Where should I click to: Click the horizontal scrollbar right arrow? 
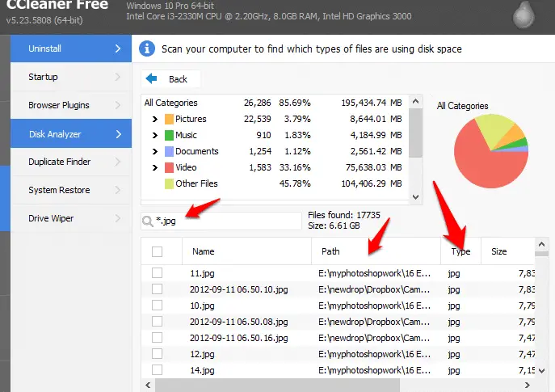tap(528, 385)
